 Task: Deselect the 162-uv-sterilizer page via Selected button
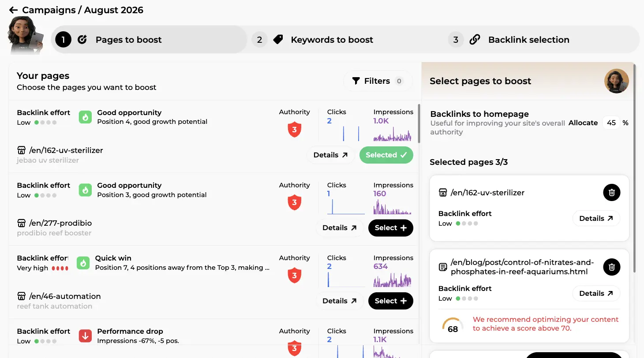click(x=386, y=155)
